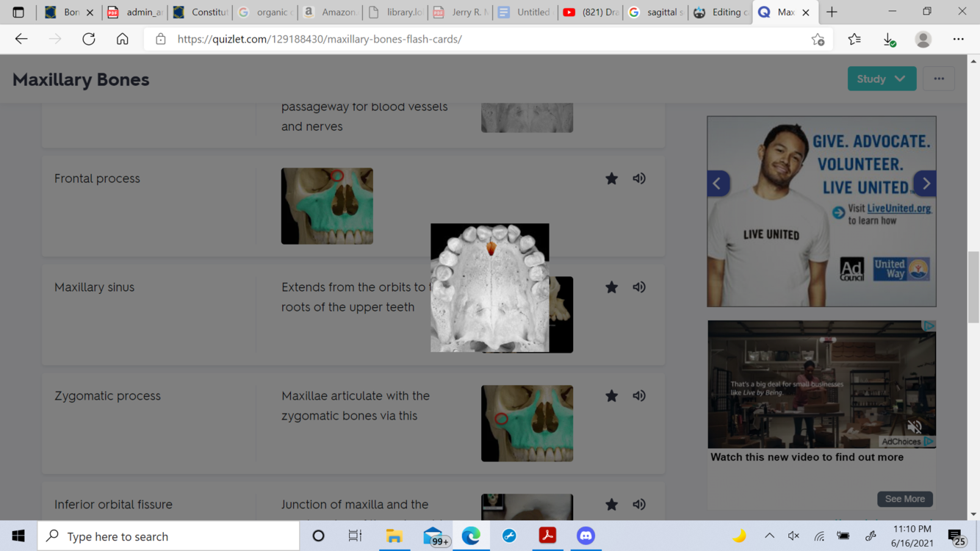The height and width of the screenshot is (551, 980).
Task: Open notification center
Action: click(956, 536)
